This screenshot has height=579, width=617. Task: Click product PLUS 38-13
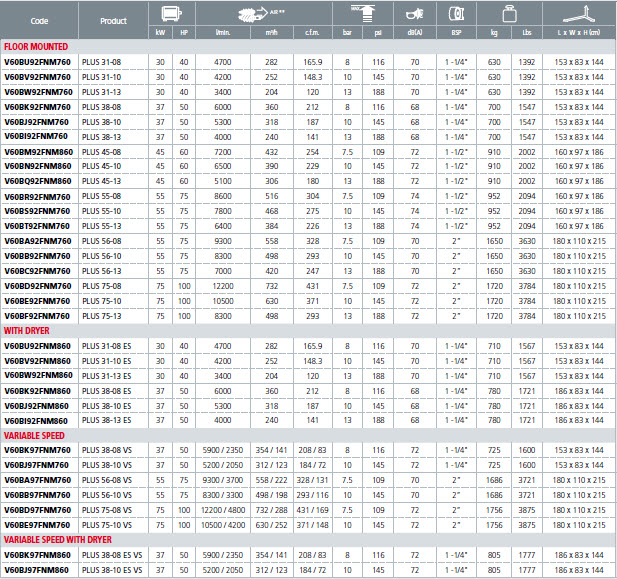pyautogui.click(x=102, y=137)
